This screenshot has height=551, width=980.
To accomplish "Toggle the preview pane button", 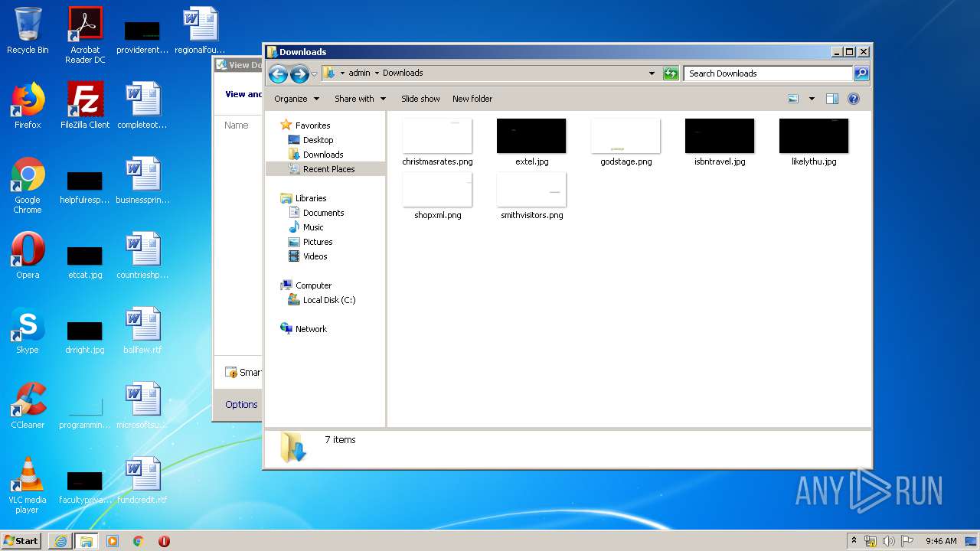I will pos(832,99).
